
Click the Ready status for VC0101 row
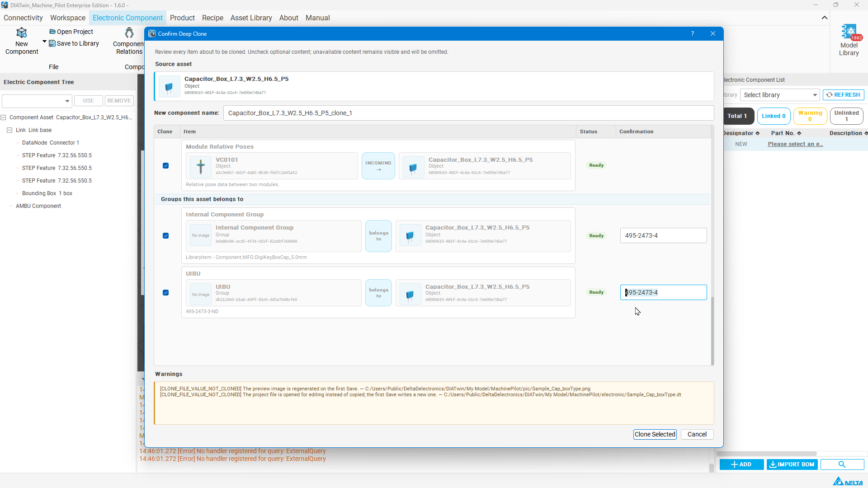[x=596, y=165]
